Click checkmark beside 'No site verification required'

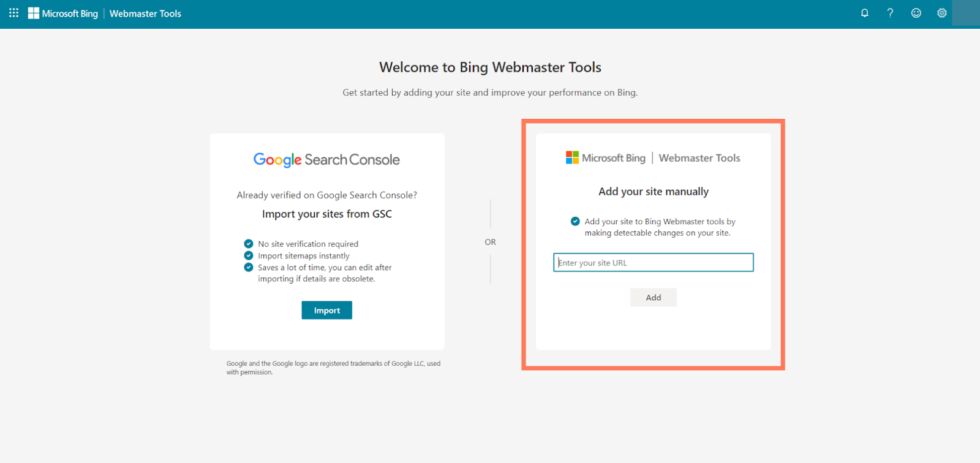249,244
